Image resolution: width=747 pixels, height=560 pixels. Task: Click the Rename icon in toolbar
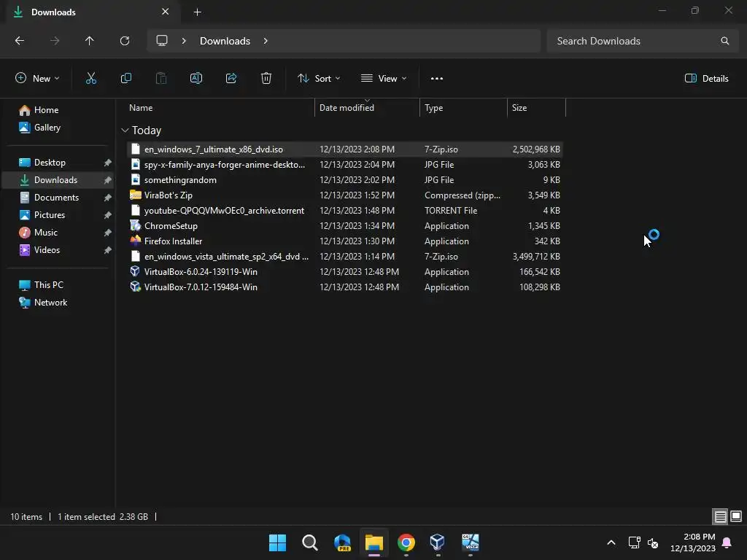point(196,79)
